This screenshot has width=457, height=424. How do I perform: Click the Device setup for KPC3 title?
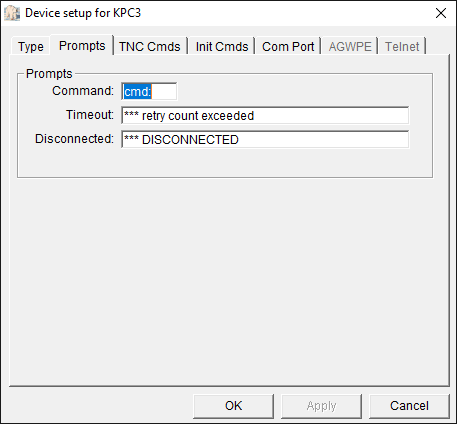[x=83, y=13]
